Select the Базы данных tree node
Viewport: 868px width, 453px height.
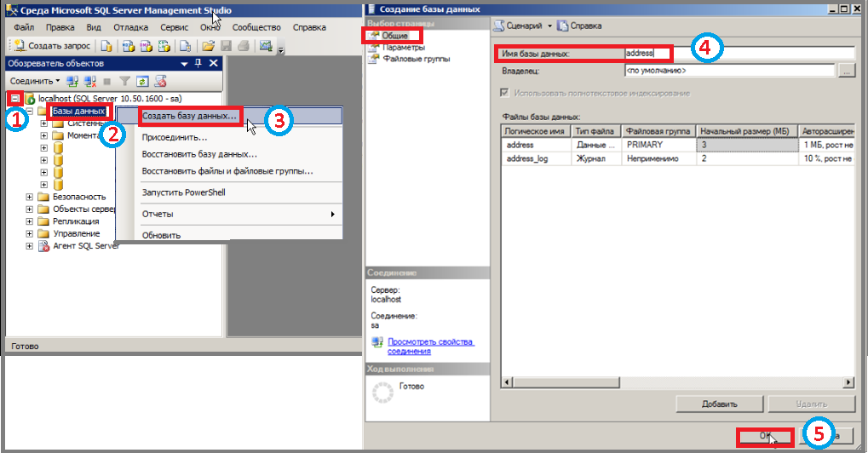point(78,112)
